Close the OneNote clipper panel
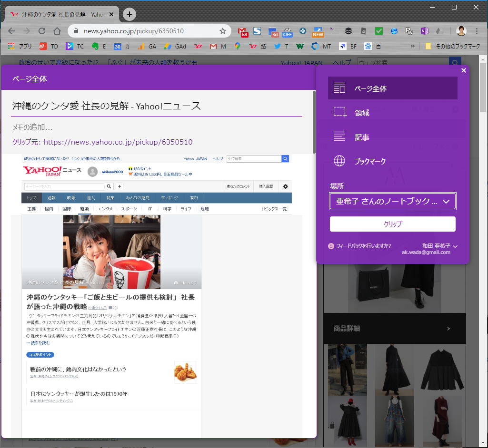This screenshot has height=448, width=488. tap(464, 70)
